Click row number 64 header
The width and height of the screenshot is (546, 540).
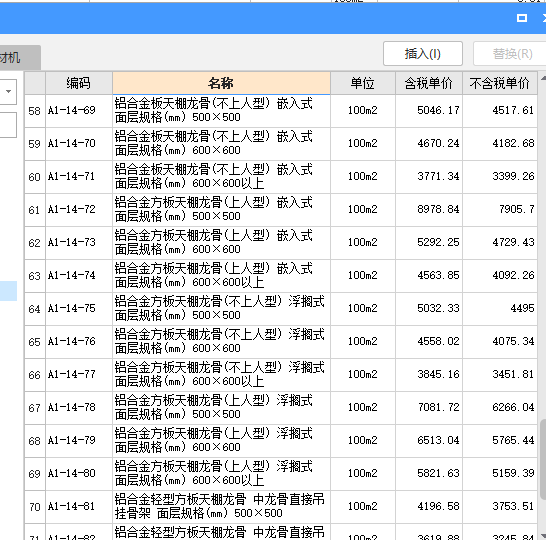coord(35,309)
